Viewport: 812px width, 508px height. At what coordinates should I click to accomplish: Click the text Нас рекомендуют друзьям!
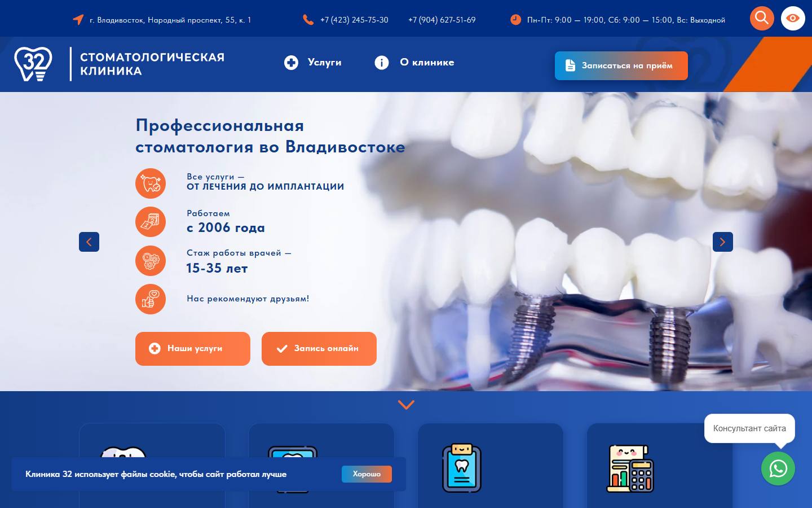[248, 299]
